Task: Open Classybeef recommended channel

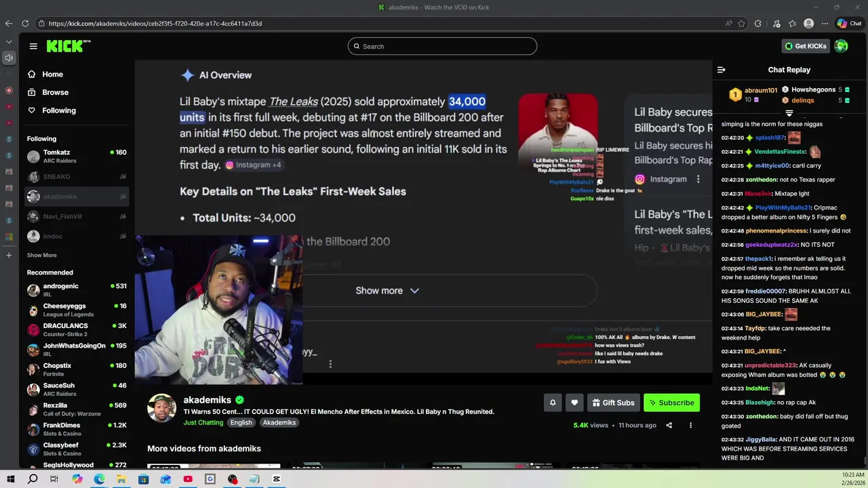Action: [x=76, y=449]
